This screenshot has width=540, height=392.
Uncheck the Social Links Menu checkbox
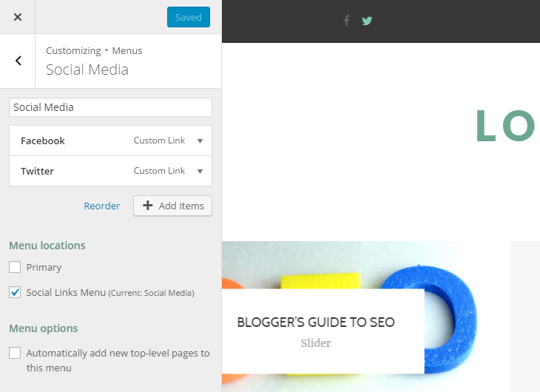(15, 292)
